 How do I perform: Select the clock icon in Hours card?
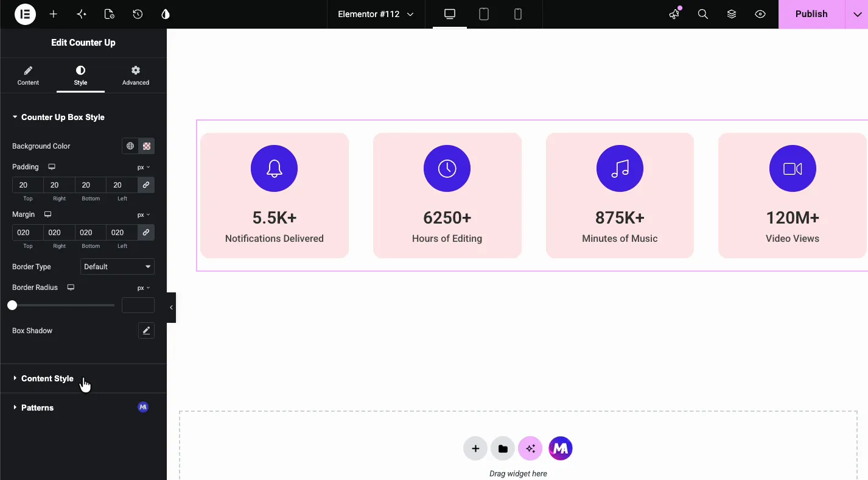coord(447,169)
